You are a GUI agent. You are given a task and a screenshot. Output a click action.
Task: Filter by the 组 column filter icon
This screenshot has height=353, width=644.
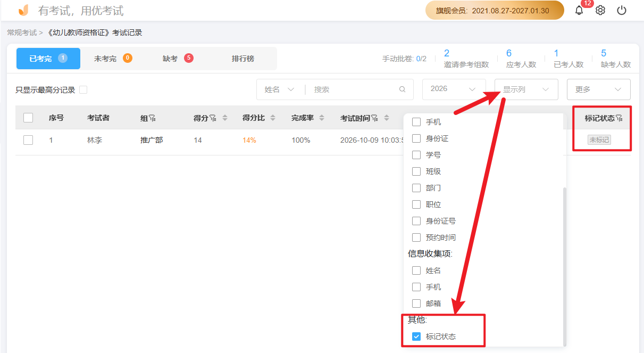[152, 118]
